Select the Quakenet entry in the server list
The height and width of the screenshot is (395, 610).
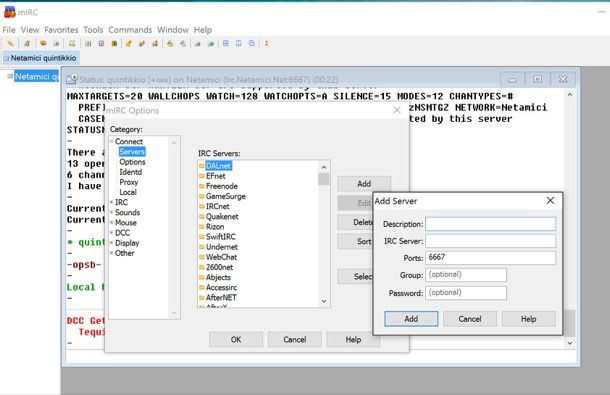click(x=222, y=216)
